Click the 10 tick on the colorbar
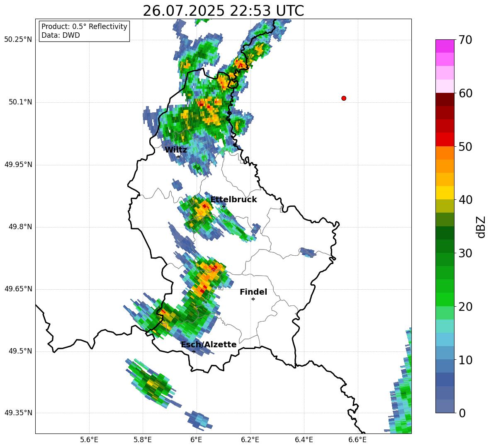Image resolution: width=491 pixels, height=448 pixels. pos(465,360)
